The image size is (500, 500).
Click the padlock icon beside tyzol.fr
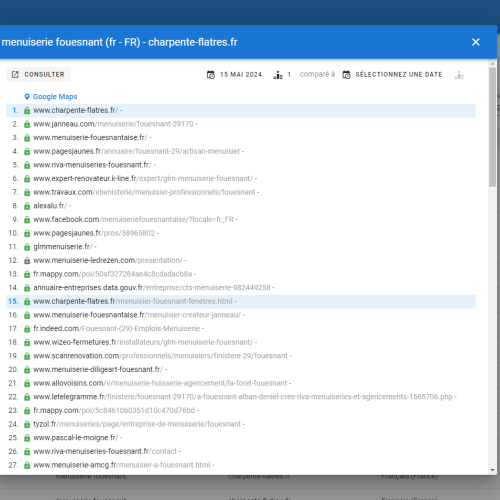pyautogui.click(x=27, y=425)
